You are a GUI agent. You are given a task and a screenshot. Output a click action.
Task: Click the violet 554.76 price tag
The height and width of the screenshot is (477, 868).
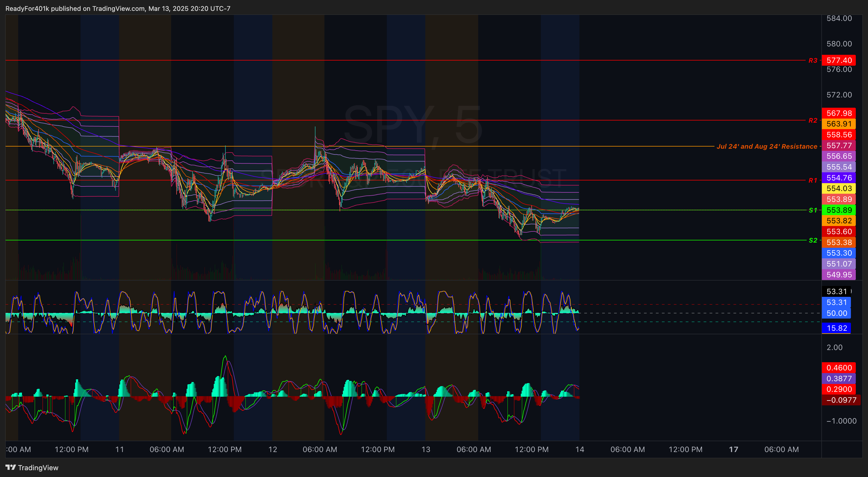[839, 178]
